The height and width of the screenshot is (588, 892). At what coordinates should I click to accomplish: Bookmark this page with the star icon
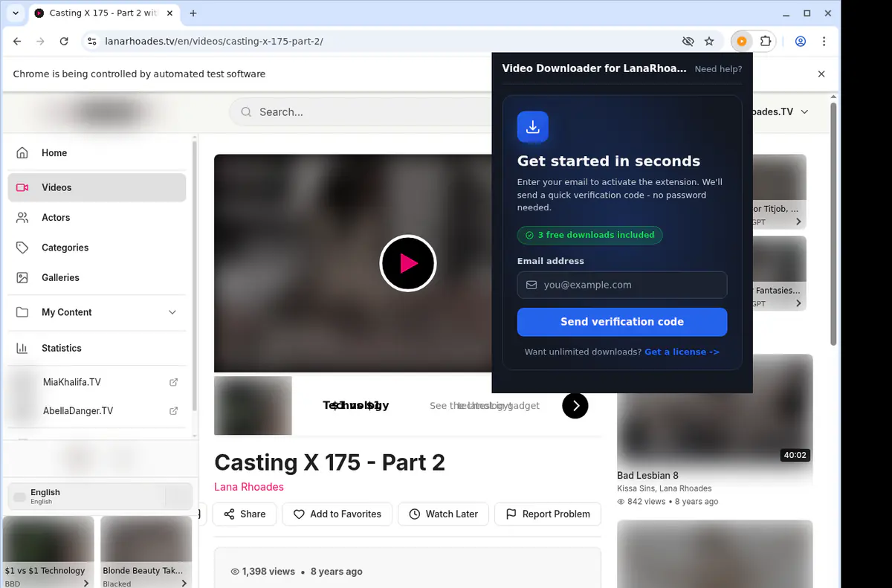(709, 42)
